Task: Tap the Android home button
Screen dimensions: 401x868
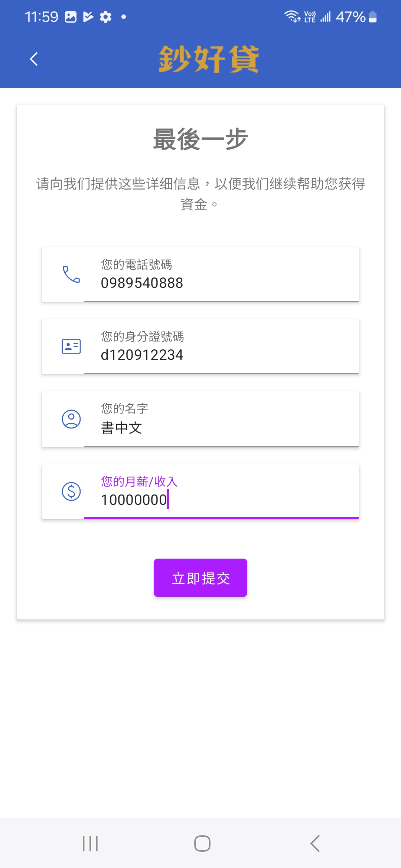Action: point(202,843)
